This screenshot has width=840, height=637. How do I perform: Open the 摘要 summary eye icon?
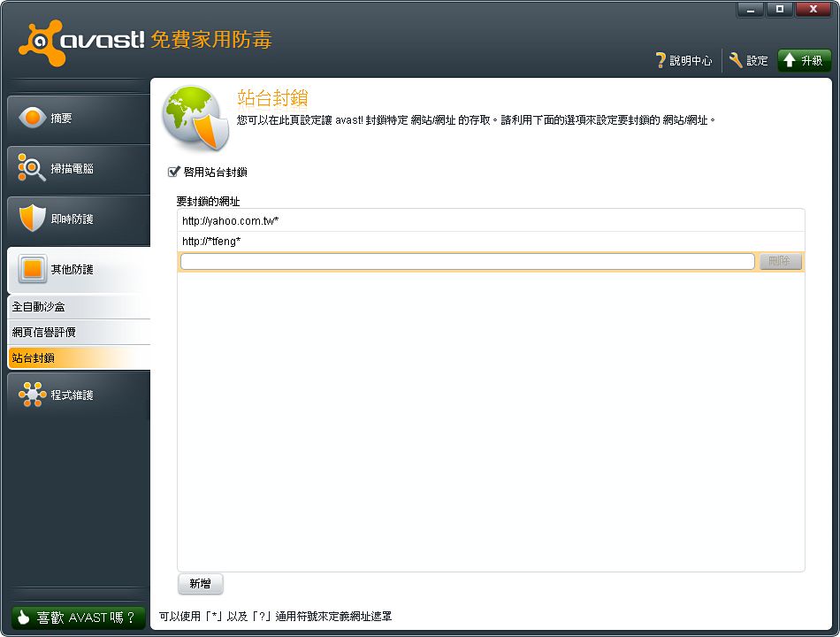click(x=32, y=118)
